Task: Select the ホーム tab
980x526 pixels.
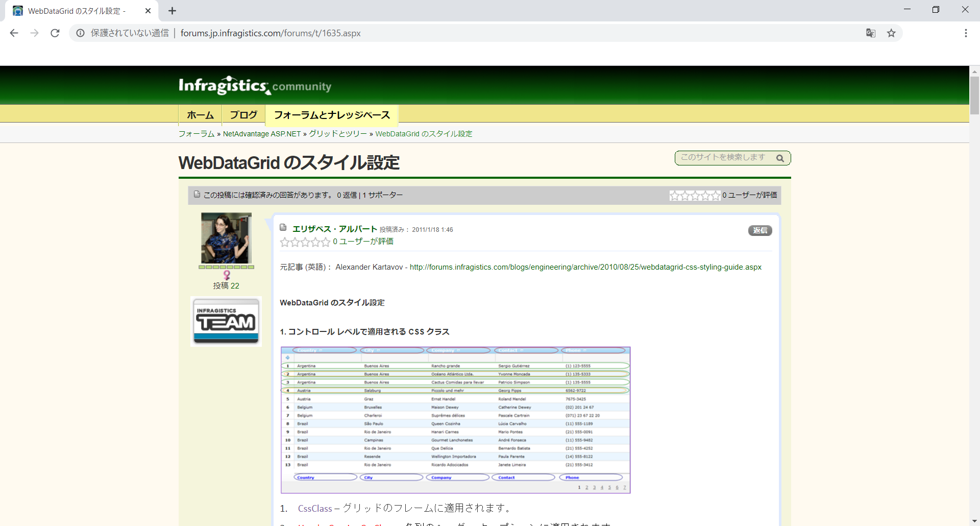Action: click(x=200, y=115)
